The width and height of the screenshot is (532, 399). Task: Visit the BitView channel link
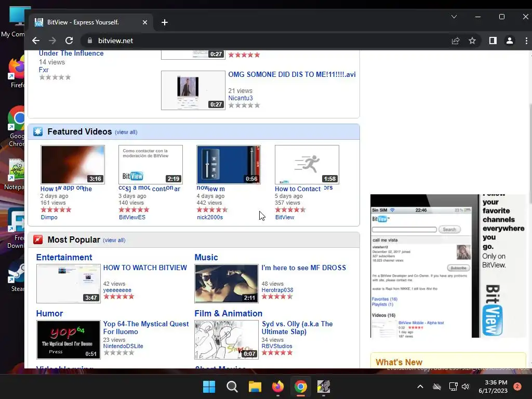coord(285,217)
